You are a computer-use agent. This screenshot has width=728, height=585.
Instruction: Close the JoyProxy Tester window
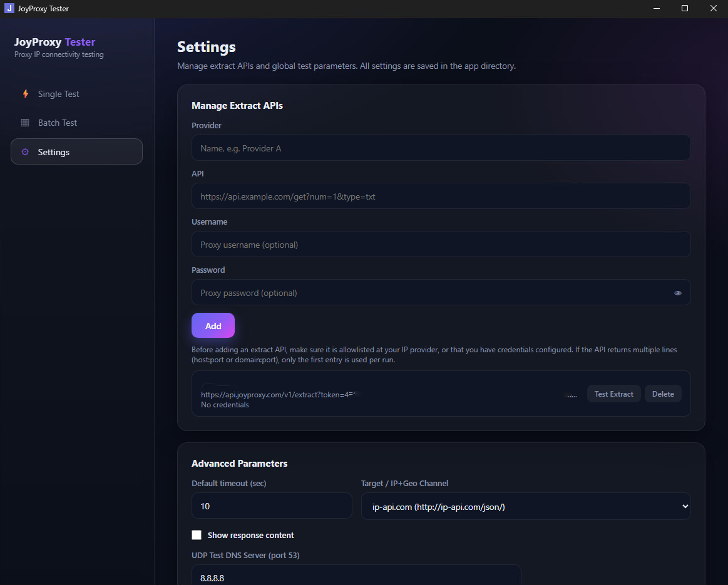(713, 8)
